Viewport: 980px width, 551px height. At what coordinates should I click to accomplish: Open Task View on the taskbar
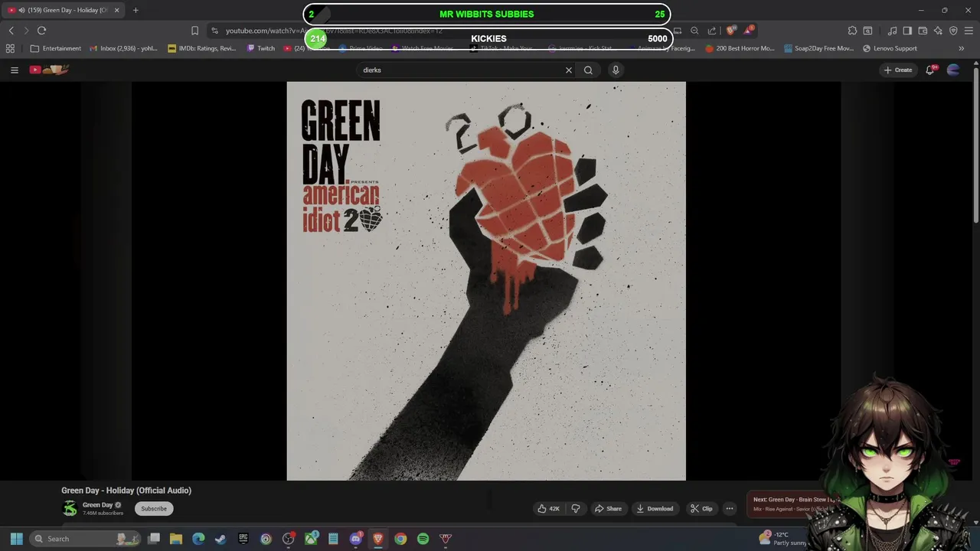point(154,539)
